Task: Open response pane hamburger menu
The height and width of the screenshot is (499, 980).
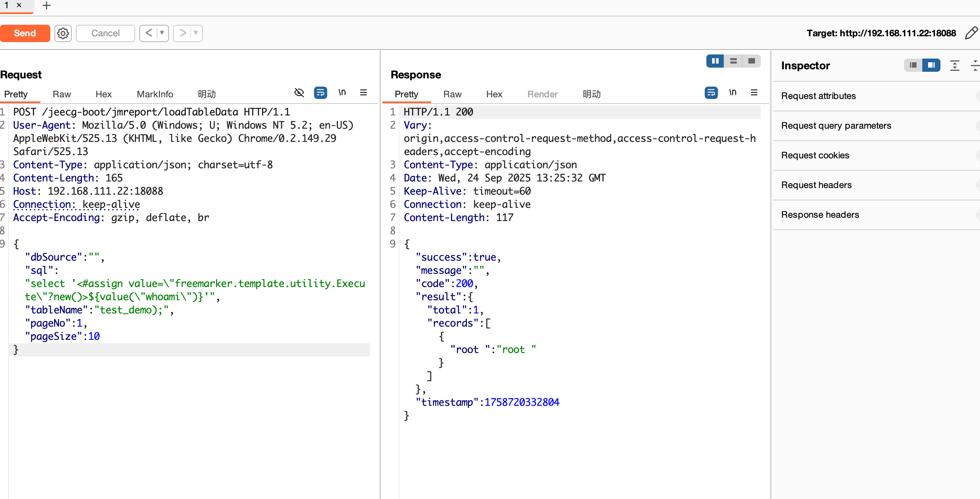Action: click(x=754, y=93)
